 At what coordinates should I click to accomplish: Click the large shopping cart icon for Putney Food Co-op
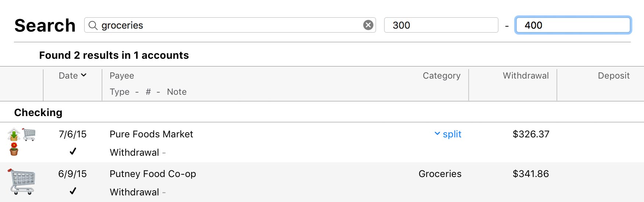(x=22, y=182)
